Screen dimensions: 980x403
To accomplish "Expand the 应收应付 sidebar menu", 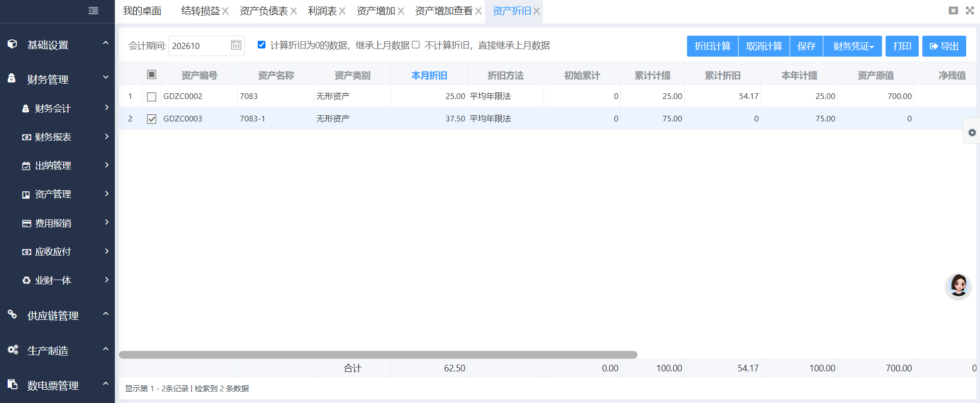I will pos(57,251).
